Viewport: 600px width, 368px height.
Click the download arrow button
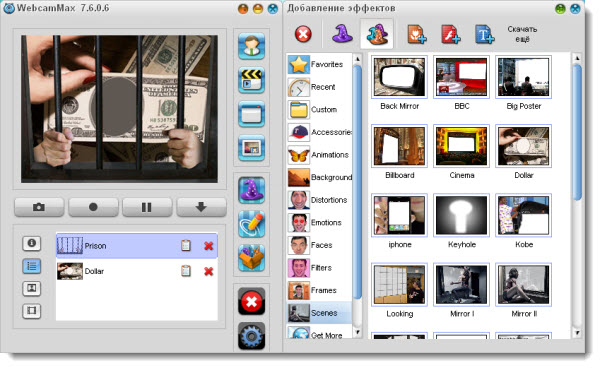point(201,207)
